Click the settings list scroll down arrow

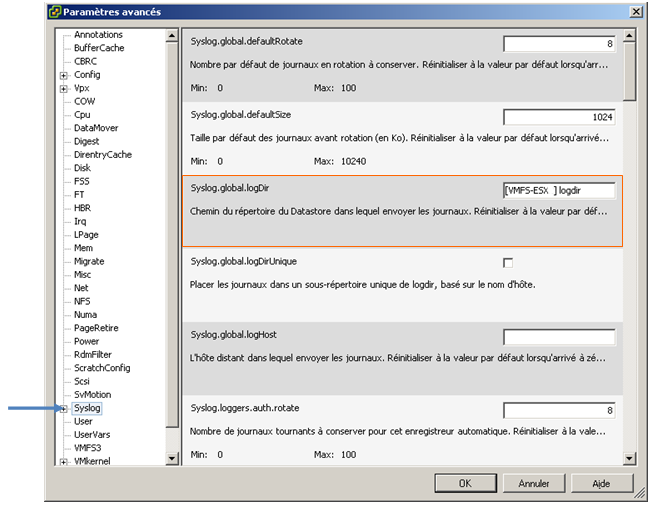pyautogui.click(x=629, y=459)
